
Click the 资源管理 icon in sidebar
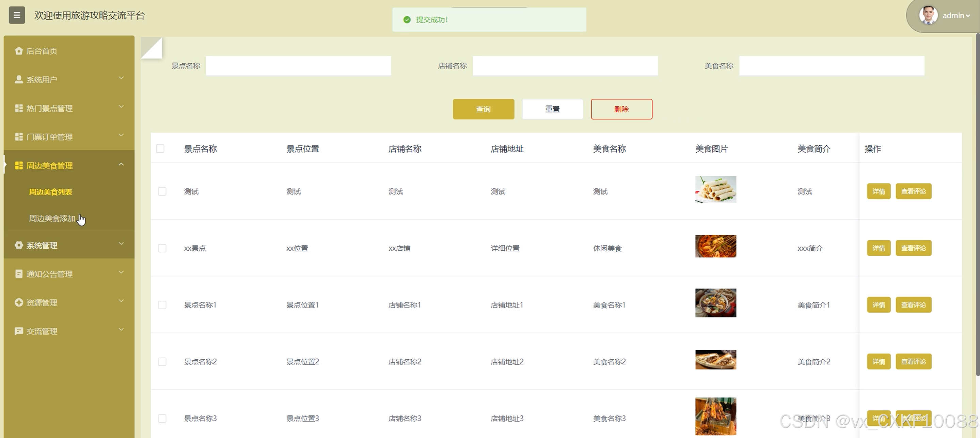[19, 302]
